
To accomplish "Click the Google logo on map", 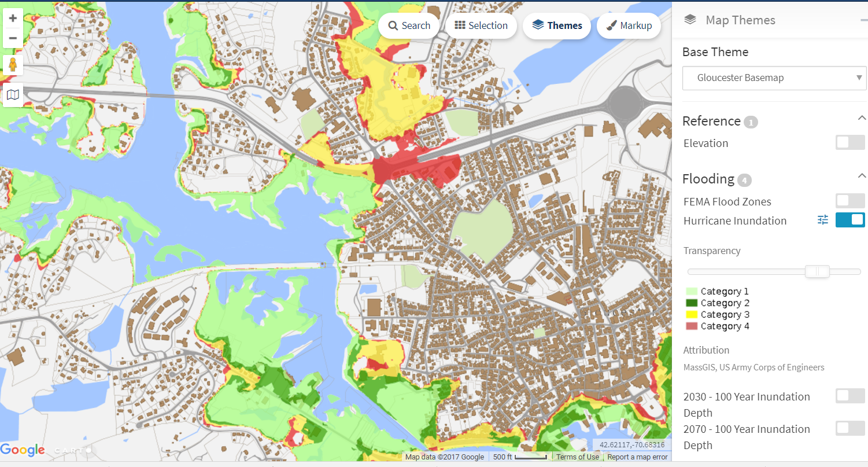I will pos(23,450).
